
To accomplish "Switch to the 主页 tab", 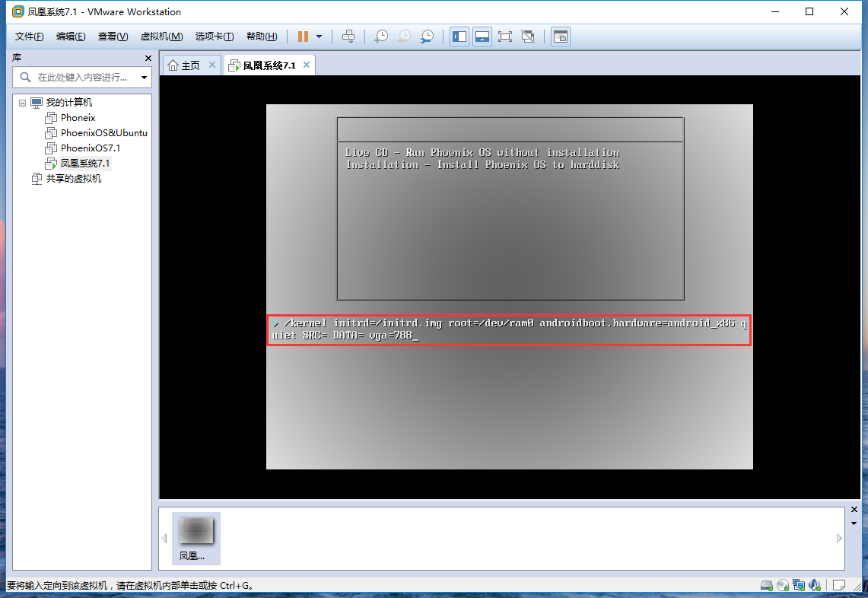I will click(190, 65).
